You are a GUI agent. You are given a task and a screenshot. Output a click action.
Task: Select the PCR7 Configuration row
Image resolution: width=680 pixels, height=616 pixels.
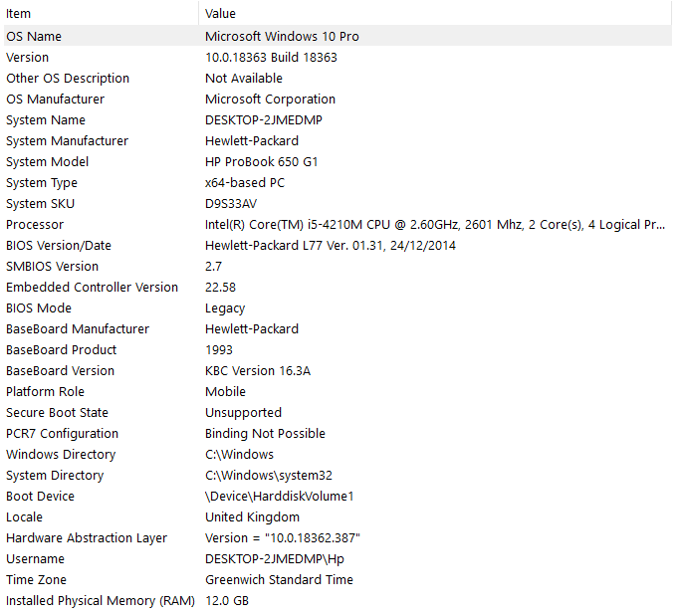(x=62, y=433)
